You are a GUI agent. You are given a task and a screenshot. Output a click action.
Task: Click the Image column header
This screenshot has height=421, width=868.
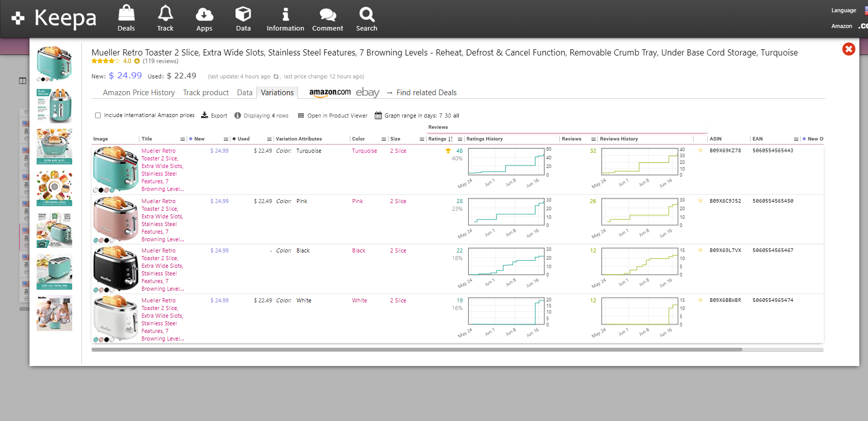tap(101, 139)
